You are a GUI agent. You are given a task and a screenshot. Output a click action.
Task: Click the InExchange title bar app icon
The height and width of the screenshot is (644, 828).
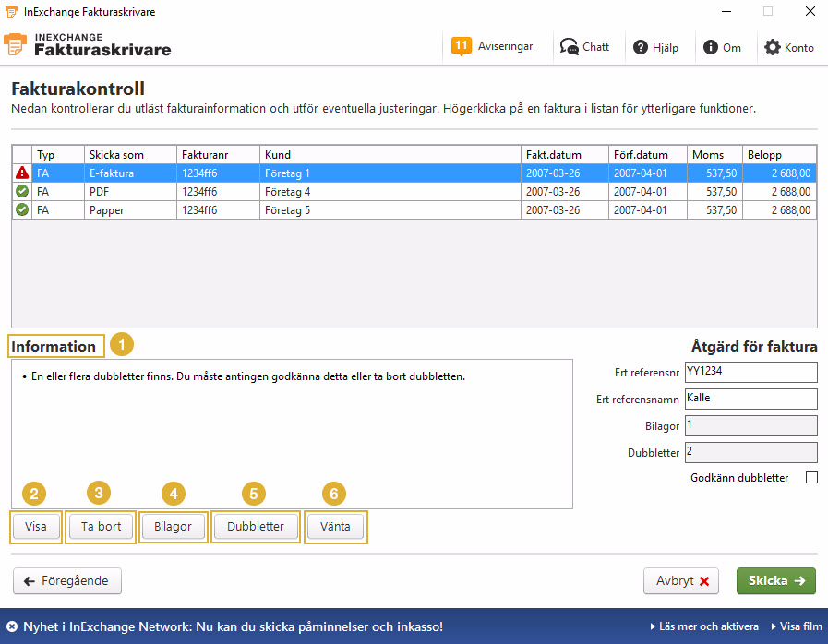11,12
